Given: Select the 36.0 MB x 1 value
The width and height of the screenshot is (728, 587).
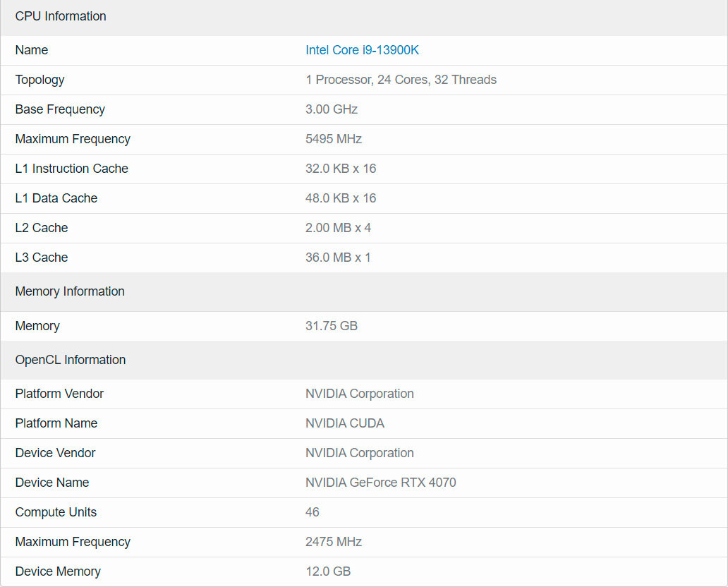Looking at the screenshot, I should coord(338,258).
